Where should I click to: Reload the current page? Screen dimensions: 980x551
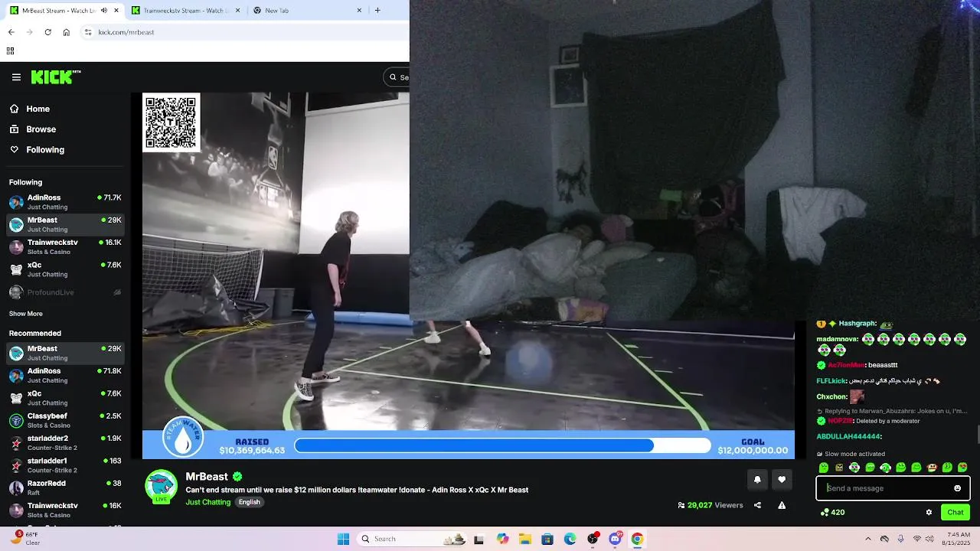[47, 32]
